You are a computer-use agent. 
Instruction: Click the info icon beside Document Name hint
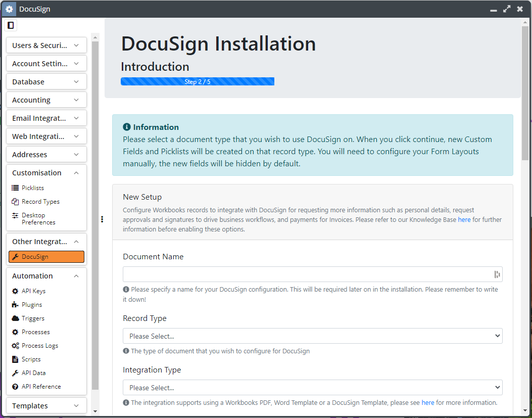coord(126,289)
